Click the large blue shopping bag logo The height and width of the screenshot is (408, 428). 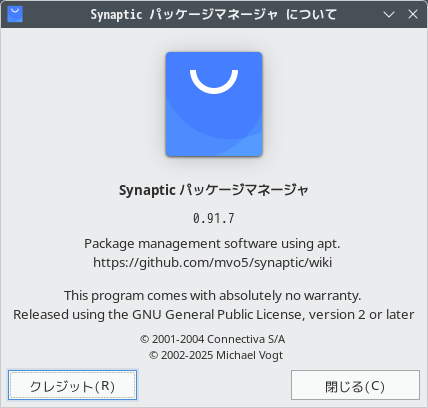[214, 104]
